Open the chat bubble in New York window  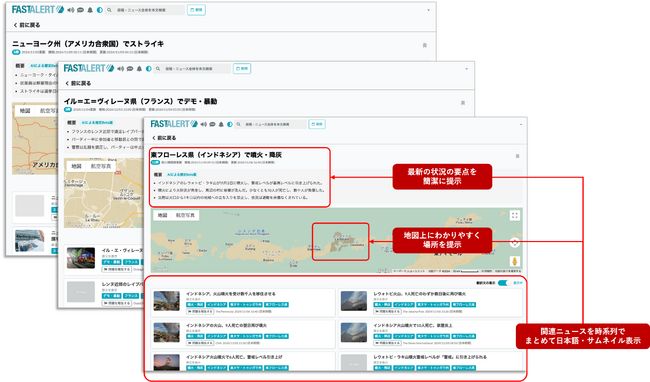point(80,10)
